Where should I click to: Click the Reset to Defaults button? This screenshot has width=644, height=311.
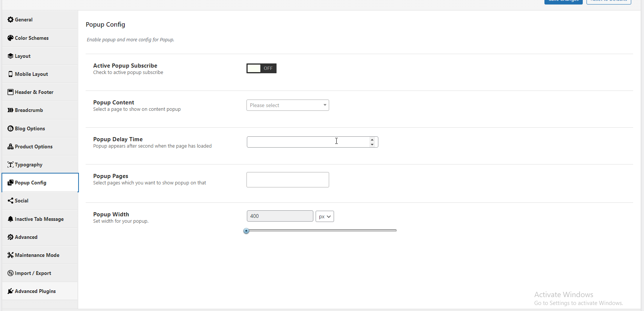tap(608, 1)
